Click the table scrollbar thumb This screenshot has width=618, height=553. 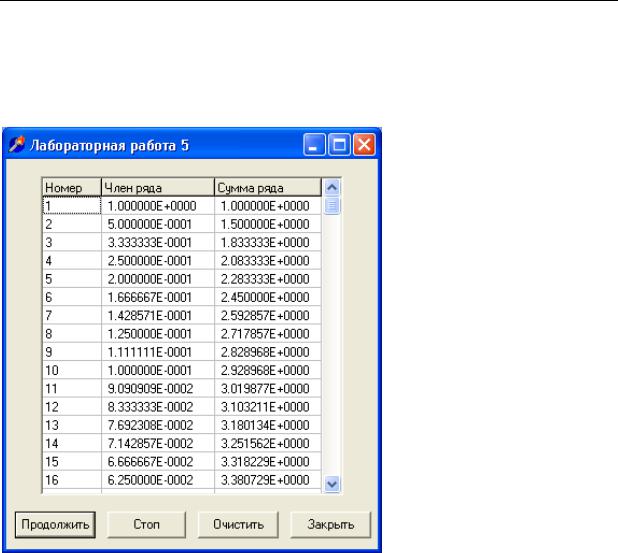tap(332, 205)
